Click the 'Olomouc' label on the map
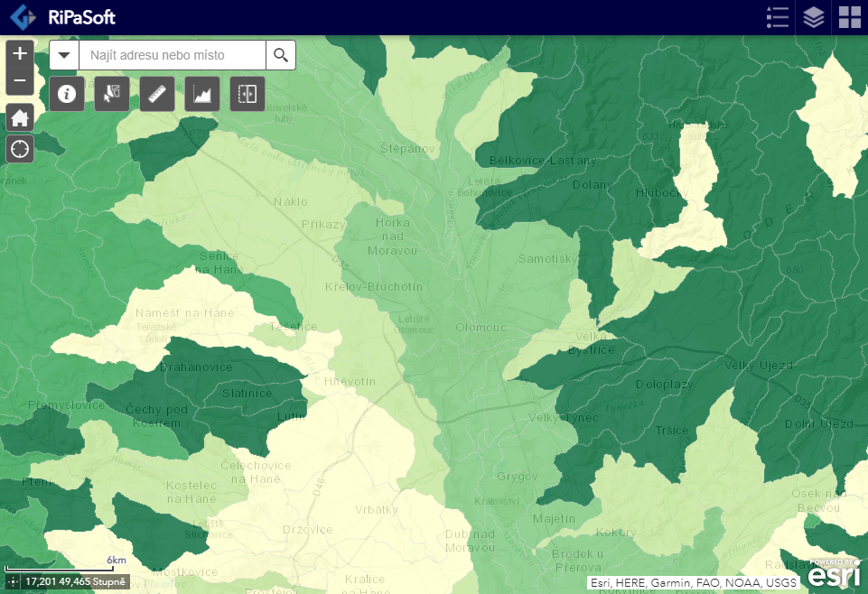Image resolution: width=868 pixels, height=594 pixels. 481,328
